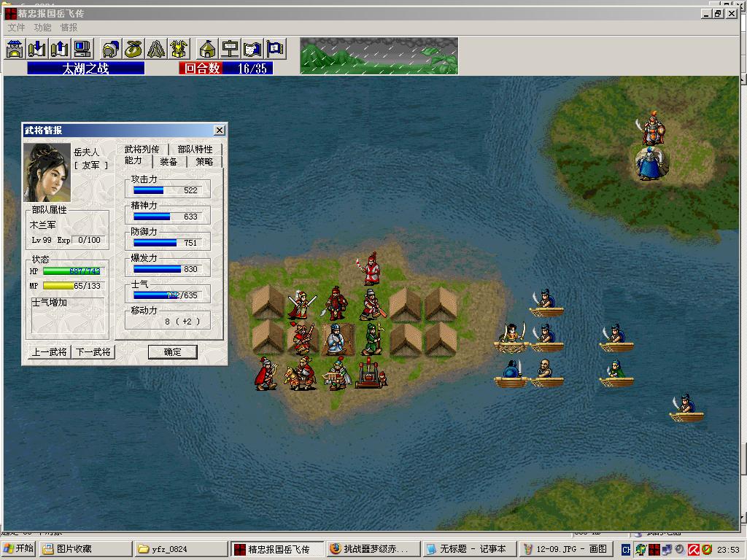Click the mountain tent toolbar icon
747x560 pixels.
[x=156, y=49]
